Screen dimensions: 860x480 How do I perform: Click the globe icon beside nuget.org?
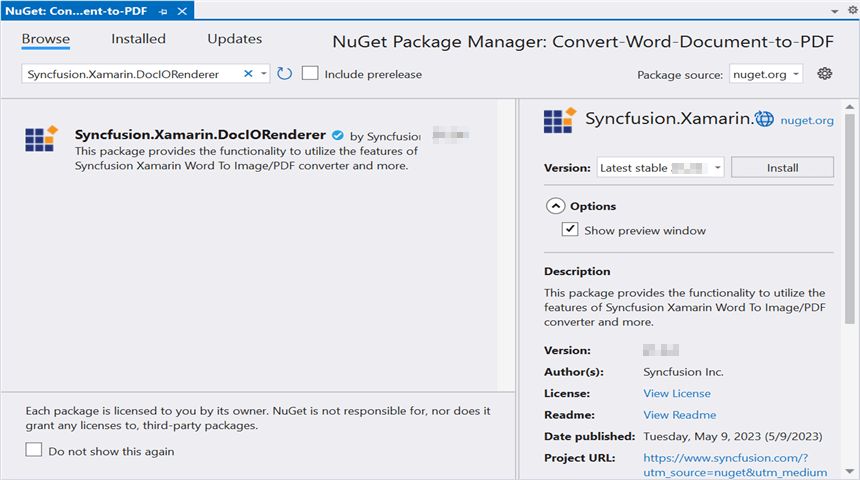tap(764, 118)
